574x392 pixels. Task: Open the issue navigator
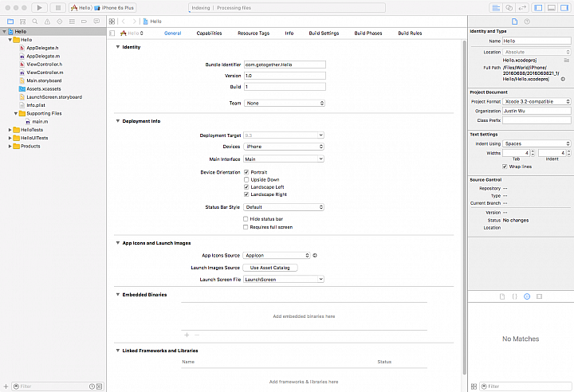47,22
